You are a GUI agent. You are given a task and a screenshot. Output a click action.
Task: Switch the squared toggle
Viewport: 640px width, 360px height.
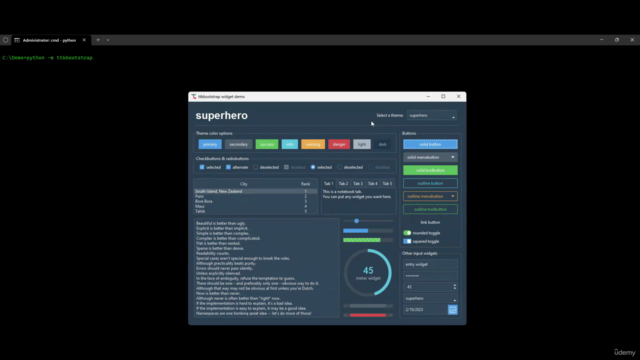click(407, 241)
